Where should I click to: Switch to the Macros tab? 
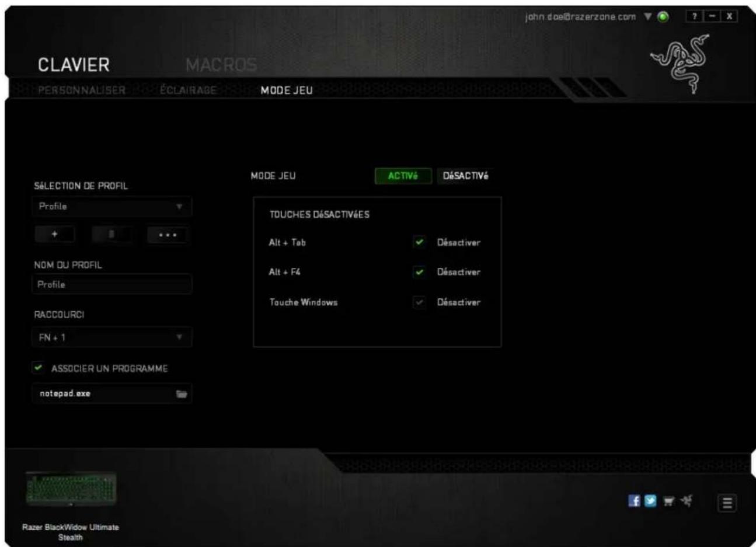(x=221, y=64)
